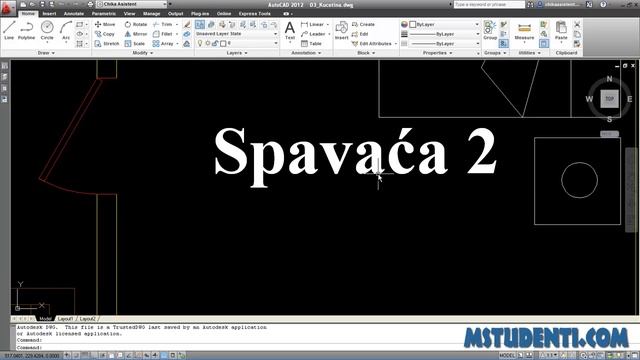Click the Erase tool icon
This screenshot has height=360, width=640.
187,24
